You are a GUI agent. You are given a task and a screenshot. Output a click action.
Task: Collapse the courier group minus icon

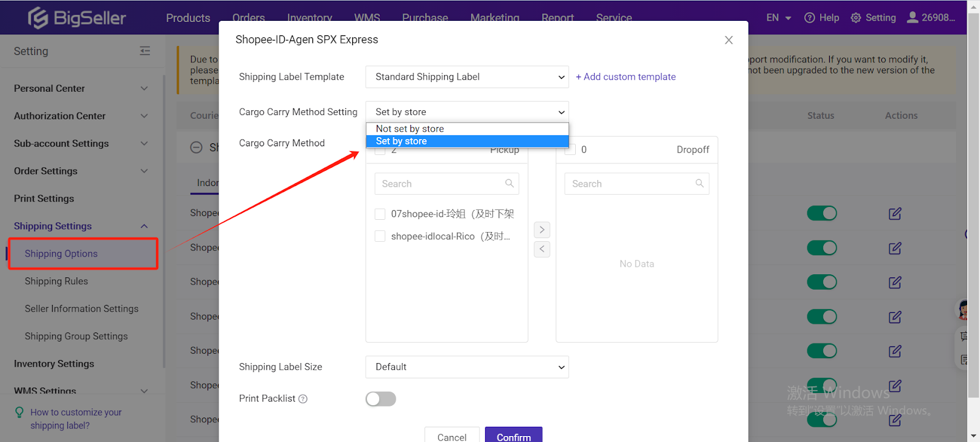pyautogui.click(x=196, y=148)
